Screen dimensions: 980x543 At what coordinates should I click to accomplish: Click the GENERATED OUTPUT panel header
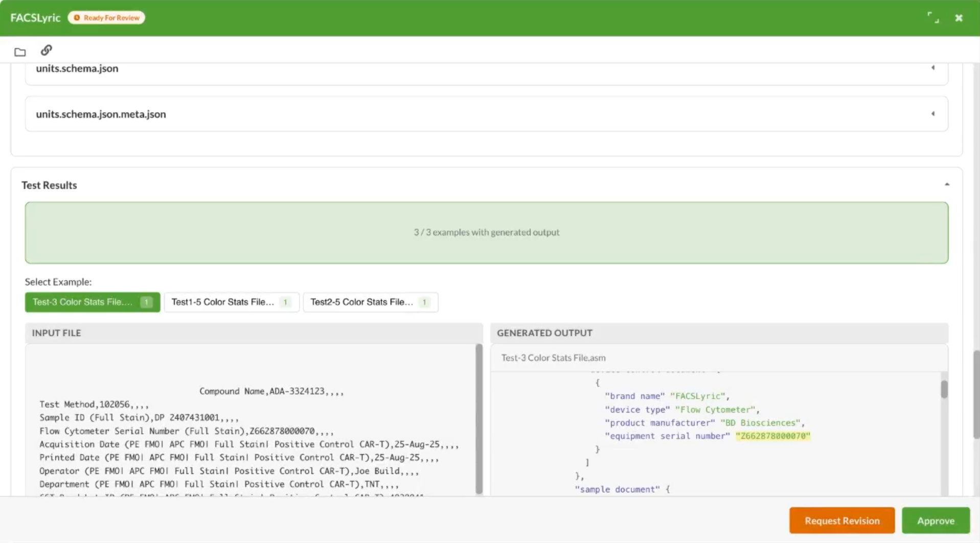pos(719,333)
